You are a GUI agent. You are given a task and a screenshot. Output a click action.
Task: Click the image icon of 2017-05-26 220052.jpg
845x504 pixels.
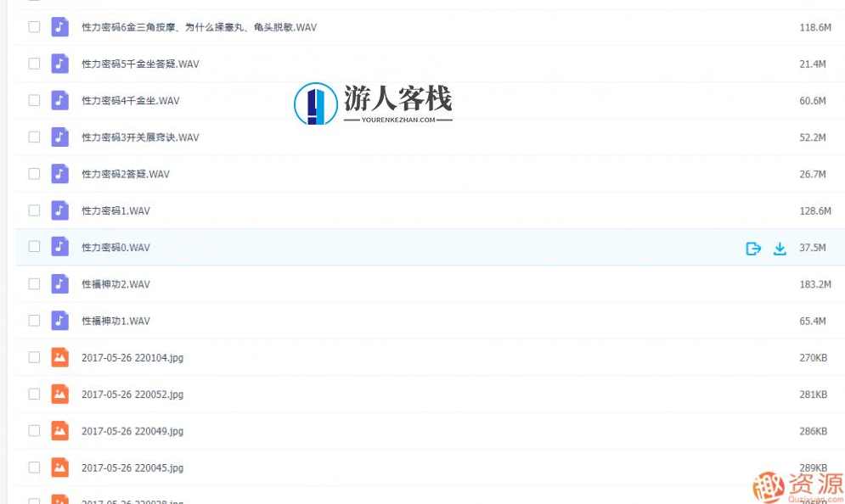point(59,394)
